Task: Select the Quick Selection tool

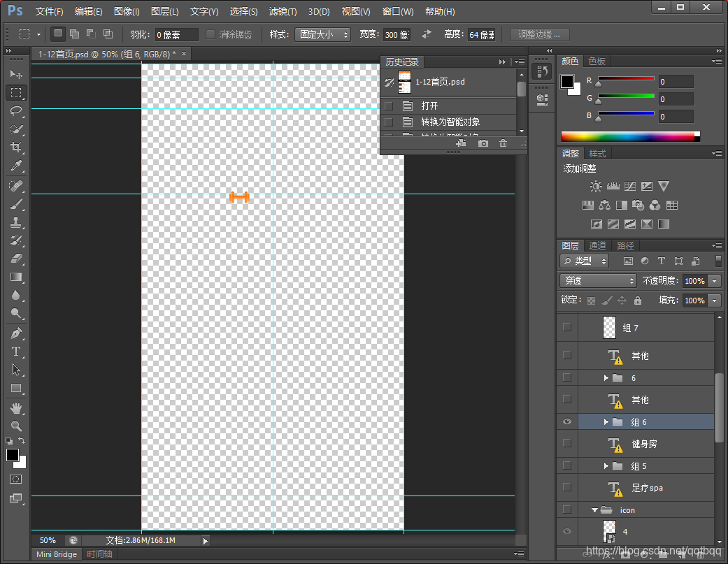Action: pos(16,129)
